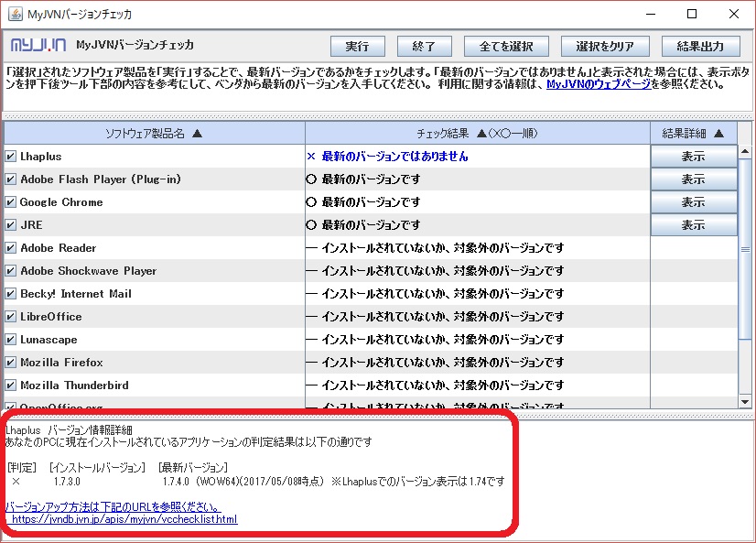Click the Mozilla Thunderbird product name
Screen dimensions: 756x543
coord(74,386)
